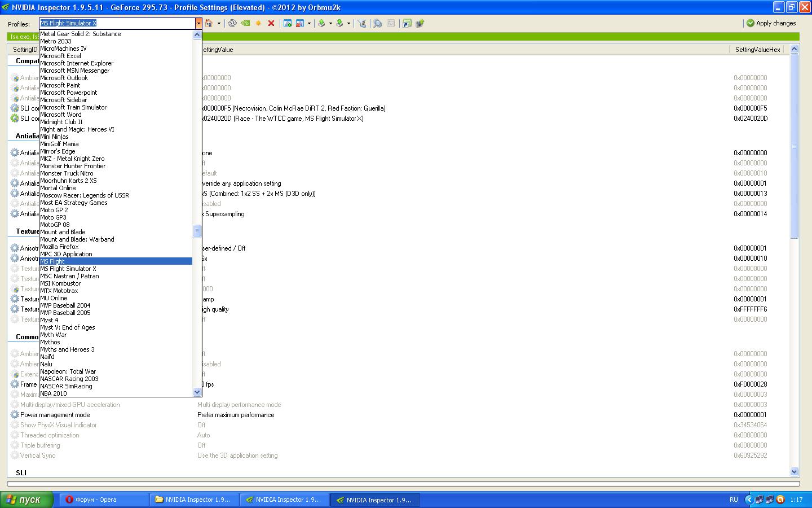
Task: Click the Threaded optimization setting name
Action: click(50, 435)
